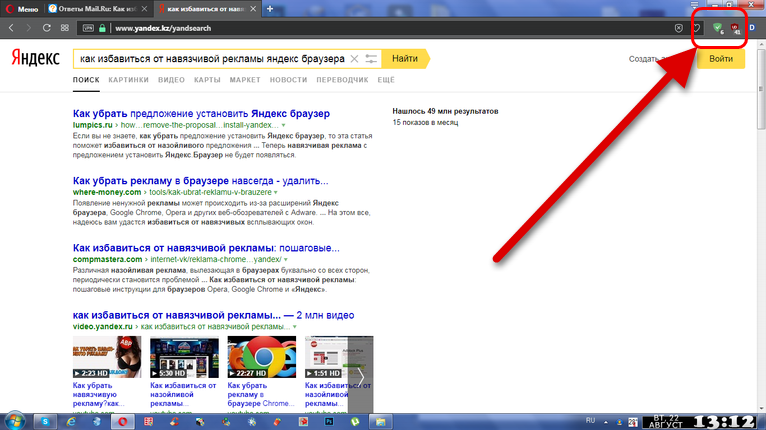
Task: Expand video.yandex.ru result dropdown arrow
Action: (295, 326)
